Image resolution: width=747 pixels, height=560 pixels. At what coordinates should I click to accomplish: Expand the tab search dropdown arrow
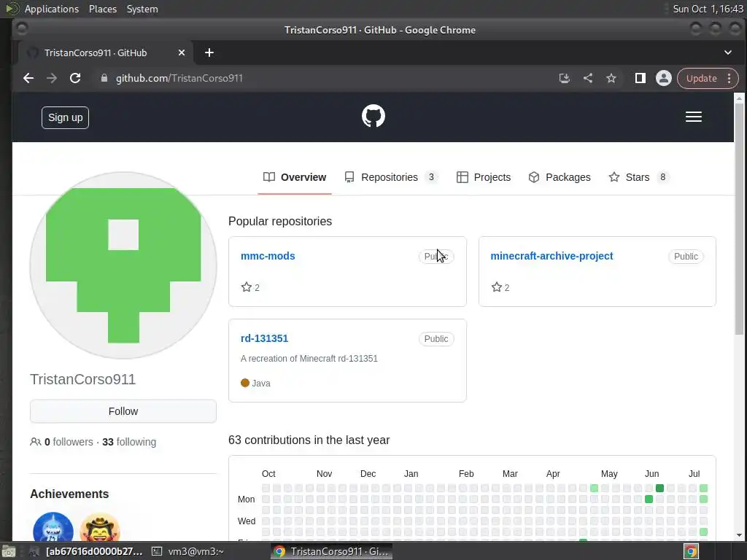(727, 52)
